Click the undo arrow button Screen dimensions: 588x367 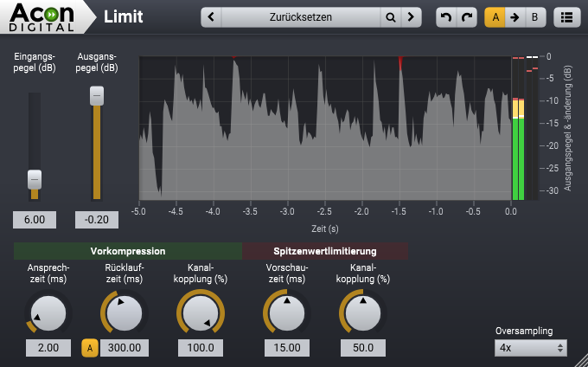click(x=446, y=16)
